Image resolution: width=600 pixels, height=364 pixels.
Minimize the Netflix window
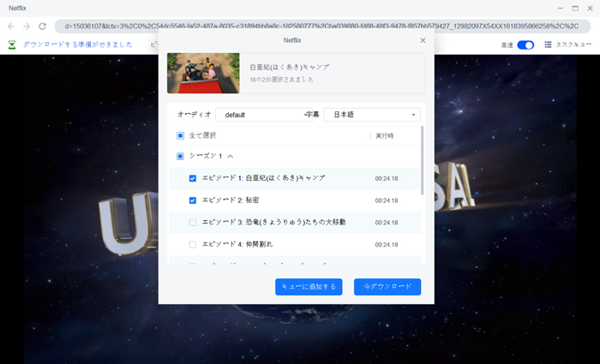point(561,8)
